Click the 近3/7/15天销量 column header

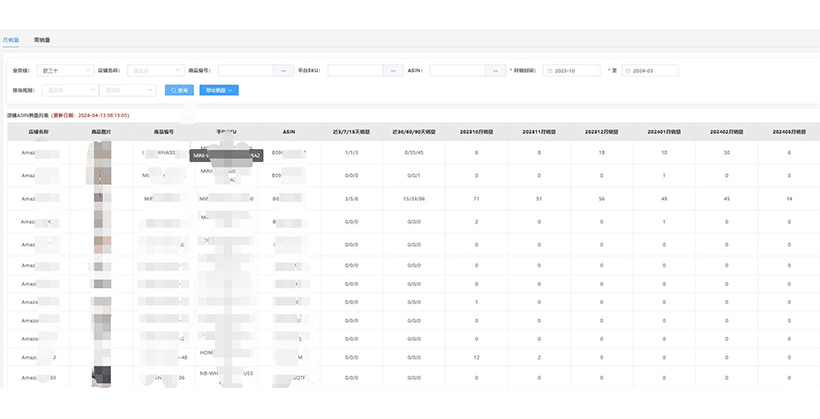[x=351, y=131]
